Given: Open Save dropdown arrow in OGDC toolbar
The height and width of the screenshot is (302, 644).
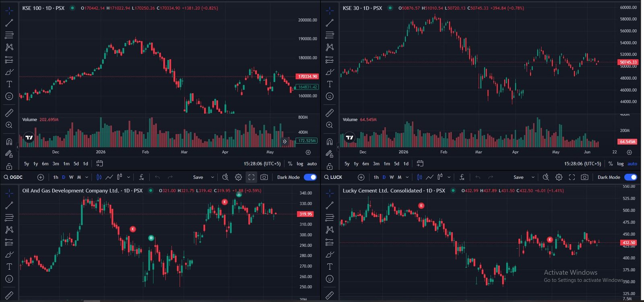Looking at the screenshot, I should pyautogui.click(x=213, y=177).
